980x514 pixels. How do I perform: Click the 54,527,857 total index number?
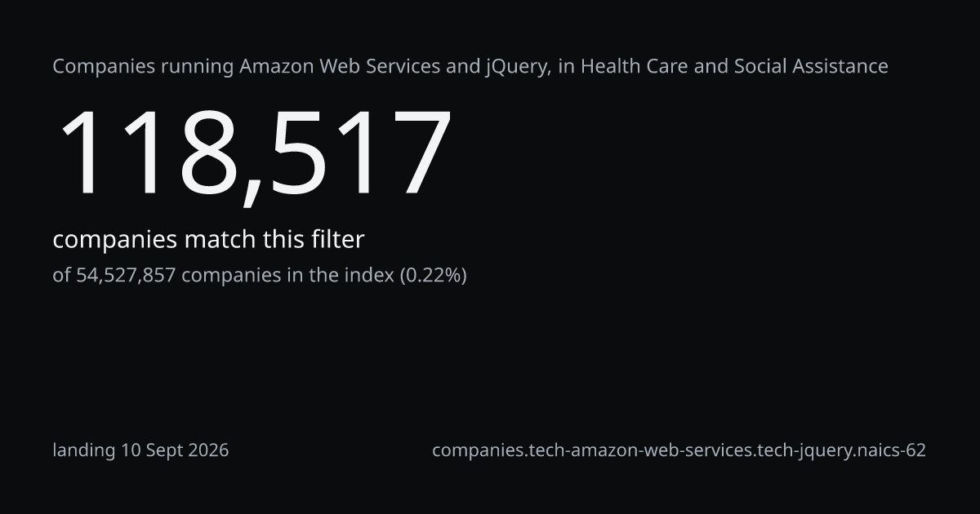click(x=126, y=276)
